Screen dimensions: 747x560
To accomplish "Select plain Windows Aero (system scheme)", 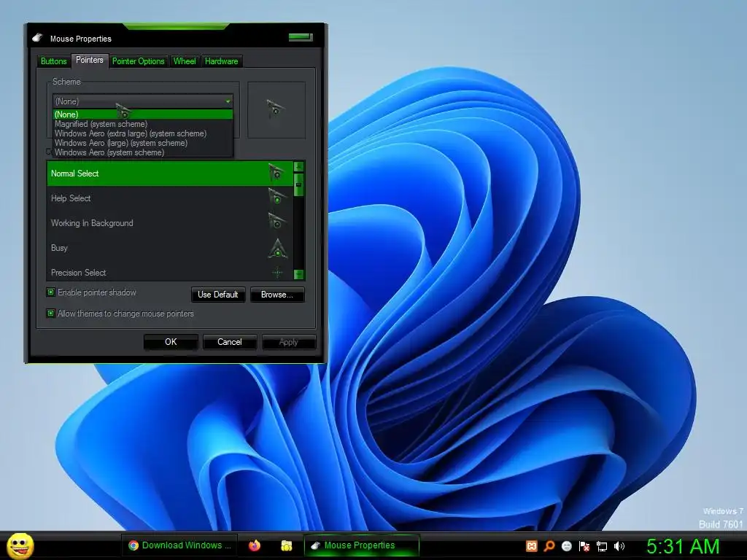I will tap(142, 152).
